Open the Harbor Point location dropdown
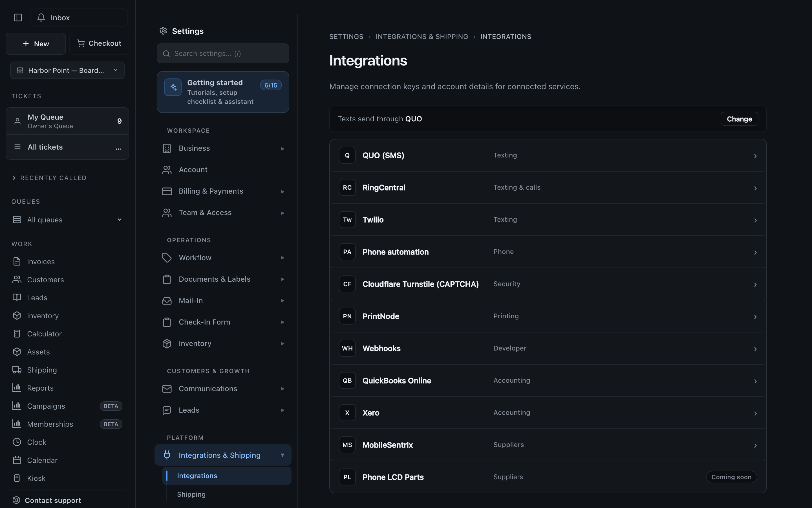This screenshot has width=812, height=508. (67, 70)
